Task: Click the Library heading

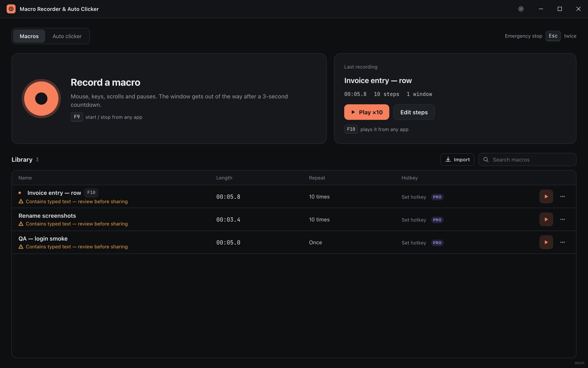Action: point(22,160)
